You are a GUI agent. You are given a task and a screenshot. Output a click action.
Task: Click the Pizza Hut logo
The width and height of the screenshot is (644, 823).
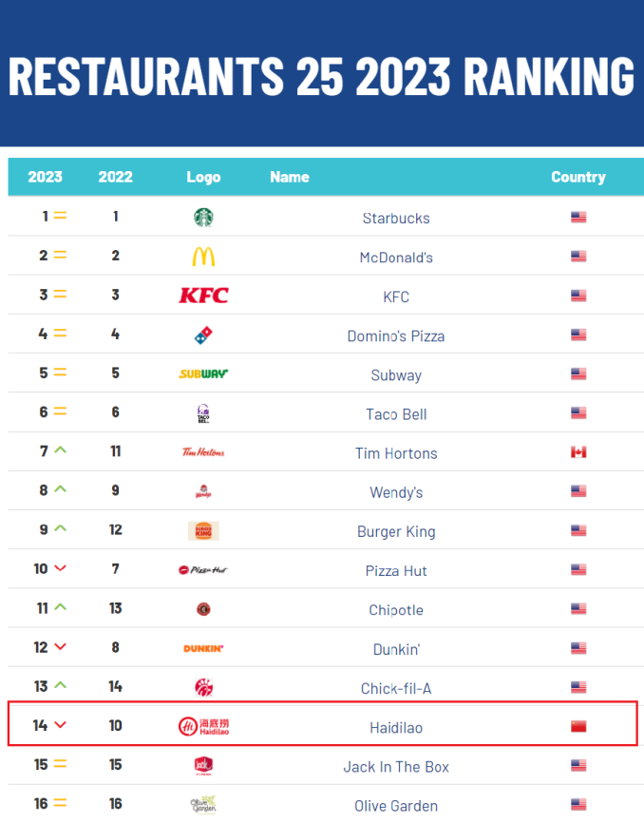click(x=203, y=570)
